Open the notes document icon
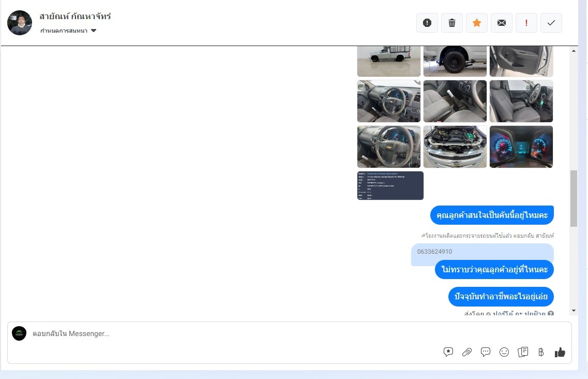Screen dimensions: 588x379 523,352
